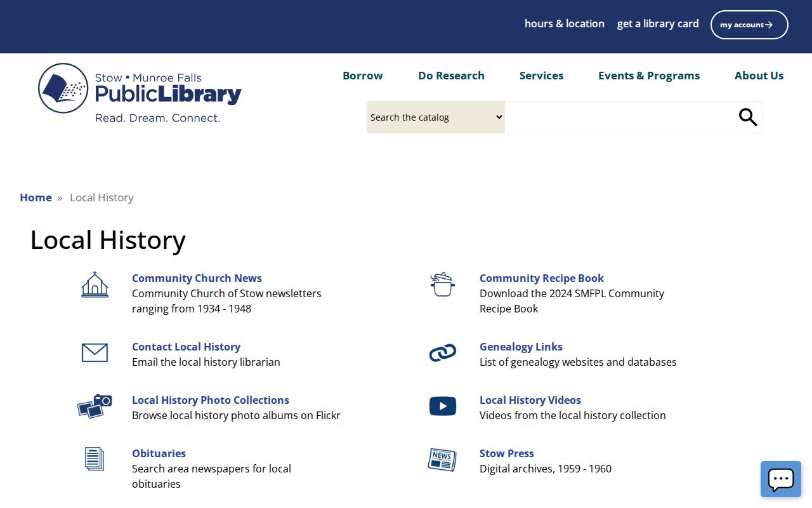Open the Community Recipe Book link
The image size is (812, 508).
click(542, 278)
